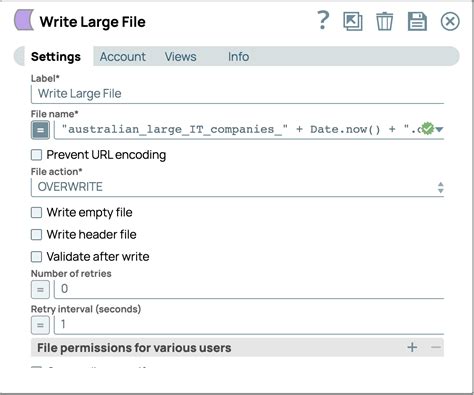This screenshot has width=474, height=395.
Task: Click the Retry interval seconds field
Action: click(249, 325)
